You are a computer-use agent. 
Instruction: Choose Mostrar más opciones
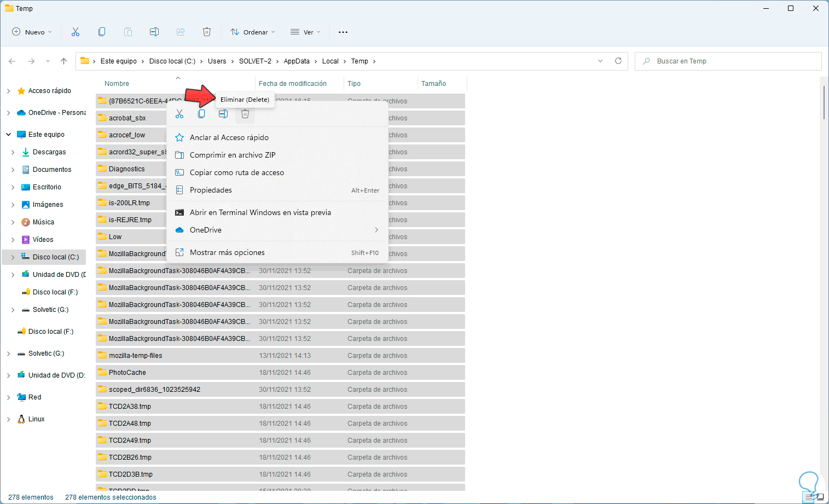(x=277, y=252)
